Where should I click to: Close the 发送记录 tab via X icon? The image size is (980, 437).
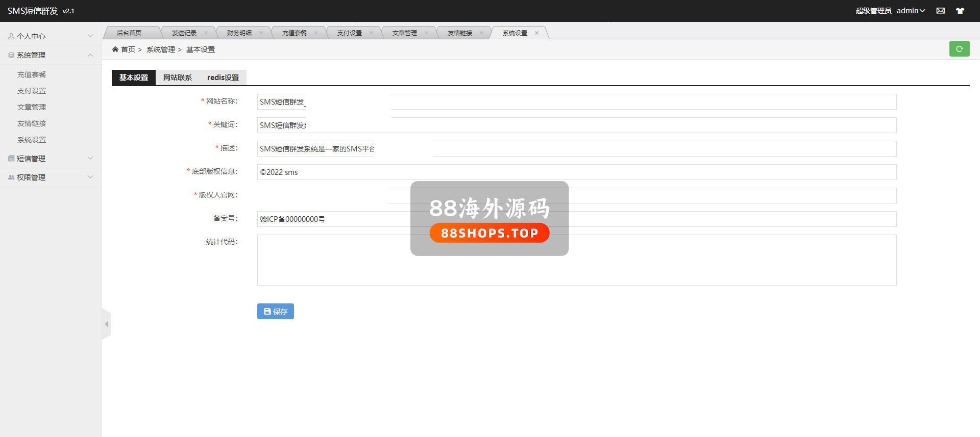click(x=206, y=33)
